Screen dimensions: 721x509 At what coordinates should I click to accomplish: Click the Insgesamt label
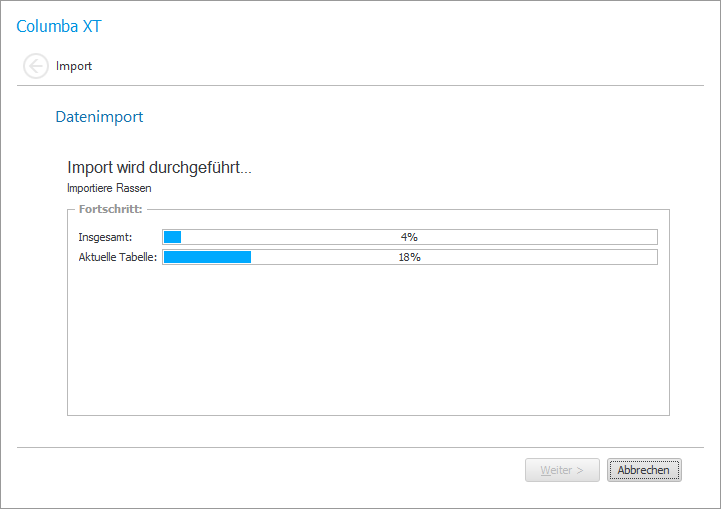pos(105,237)
